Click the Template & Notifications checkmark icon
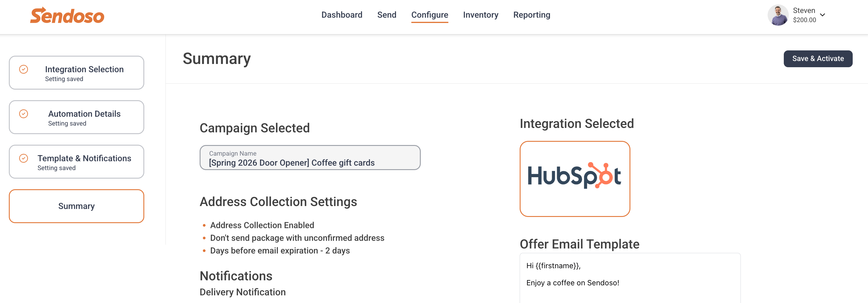Viewport: 868px width, 303px height. point(24,158)
